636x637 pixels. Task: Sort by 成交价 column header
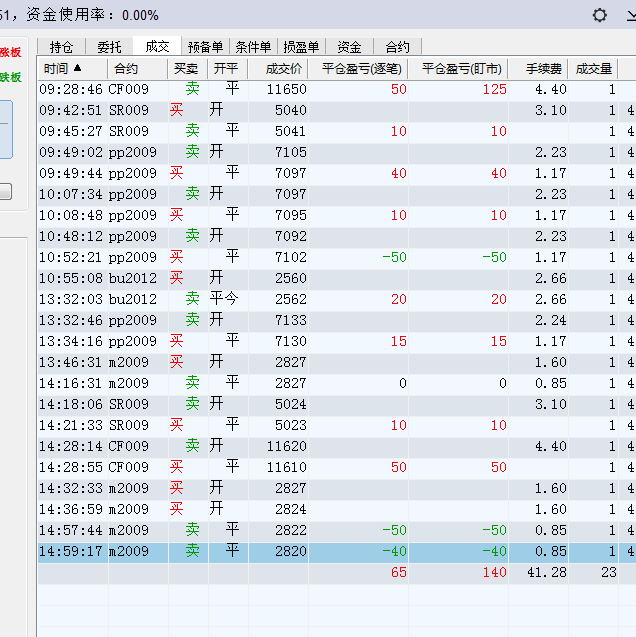tap(283, 69)
